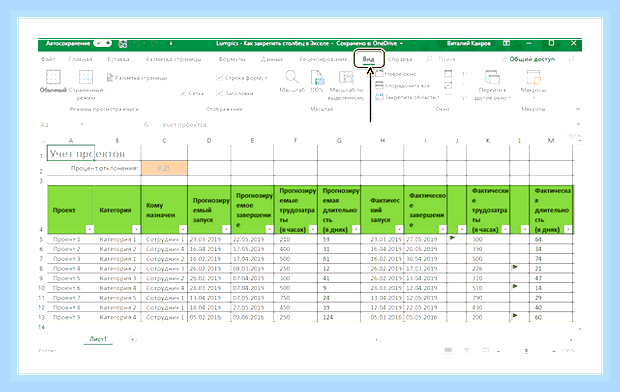The height and width of the screenshot is (392, 620).
Task: Click the insert function fx icon
Action: click(x=146, y=125)
